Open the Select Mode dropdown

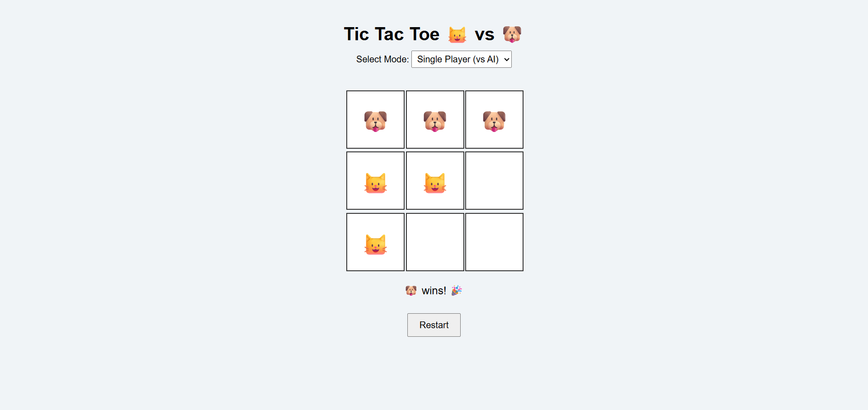461,59
